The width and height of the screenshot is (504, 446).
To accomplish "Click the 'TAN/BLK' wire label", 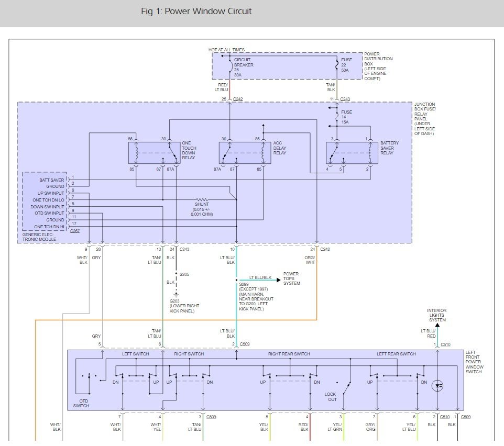I will point(331,87).
